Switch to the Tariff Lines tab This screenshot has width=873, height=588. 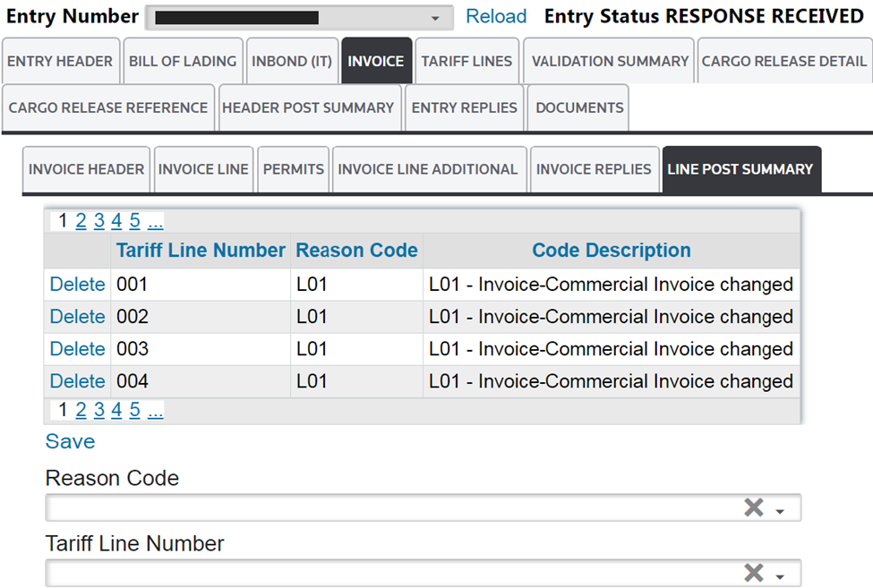466,61
